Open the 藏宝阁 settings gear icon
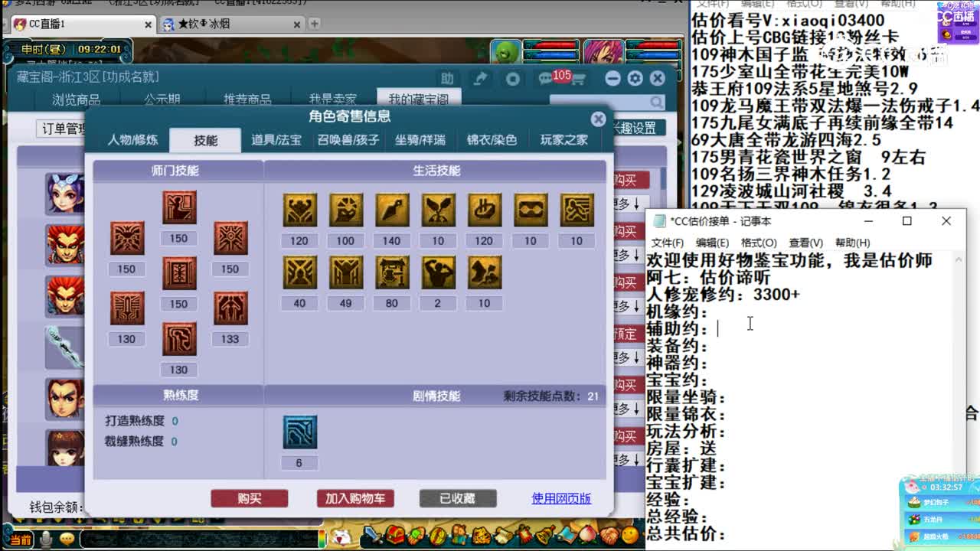Screen dimensions: 980x551 click(635, 78)
